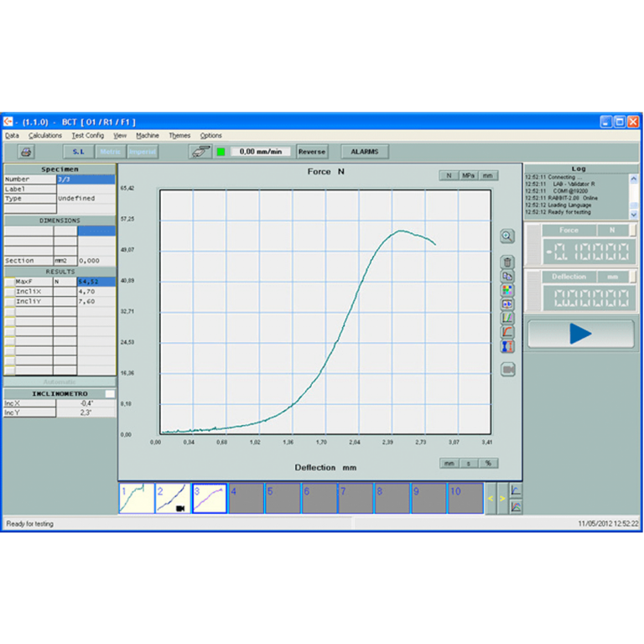Select test thumbnail number 2
Viewport: 644px width, 644px height.
tap(173, 498)
